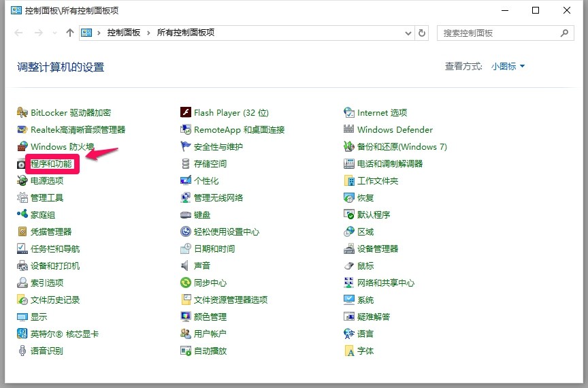
Task: Open the 电话和调制解调器 link
Action: click(390, 163)
